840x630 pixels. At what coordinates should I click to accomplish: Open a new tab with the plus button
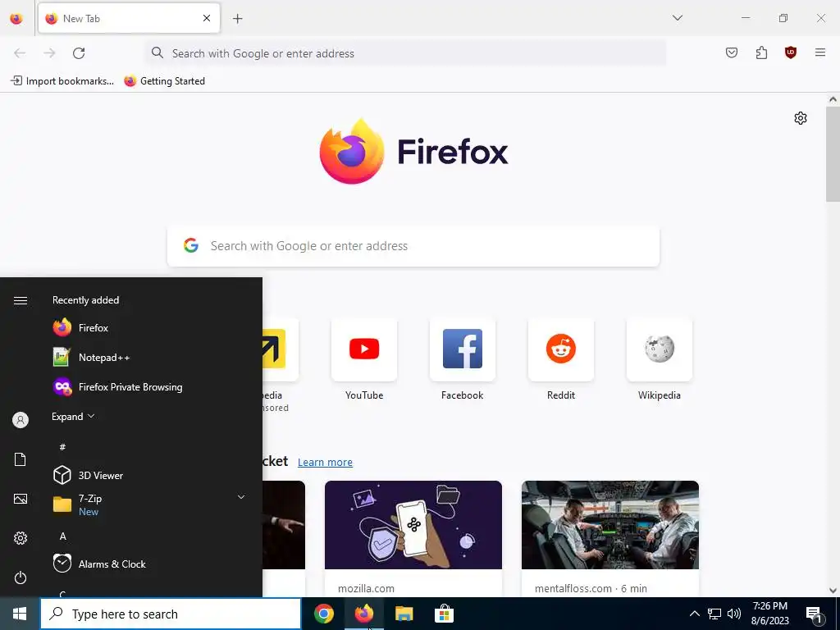(237, 19)
